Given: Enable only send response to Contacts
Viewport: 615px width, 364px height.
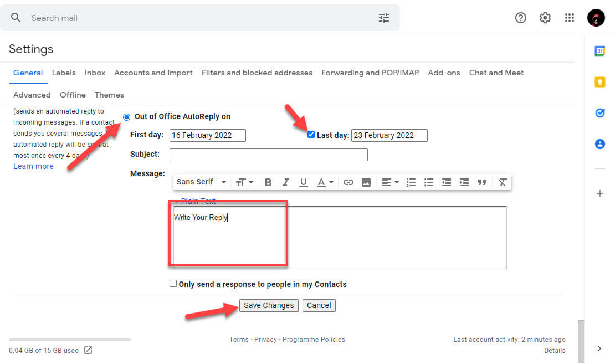Looking at the screenshot, I should click(173, 284).
